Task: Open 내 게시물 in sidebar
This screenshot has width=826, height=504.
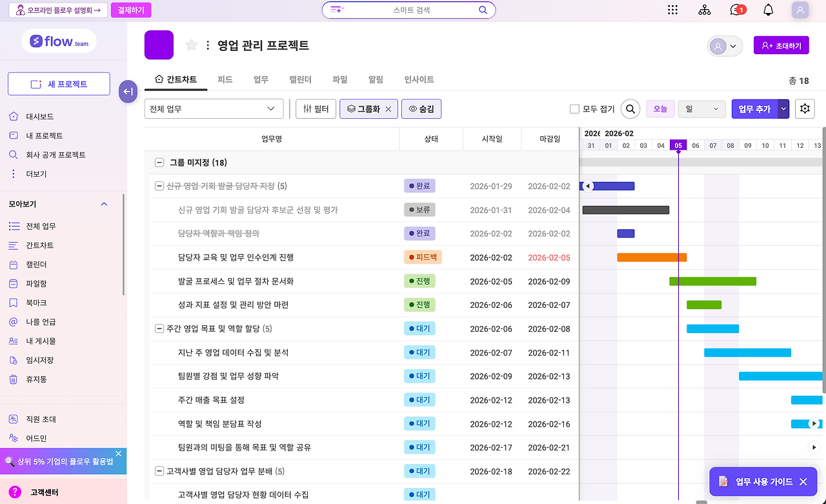Action: (x=41, y=341)
